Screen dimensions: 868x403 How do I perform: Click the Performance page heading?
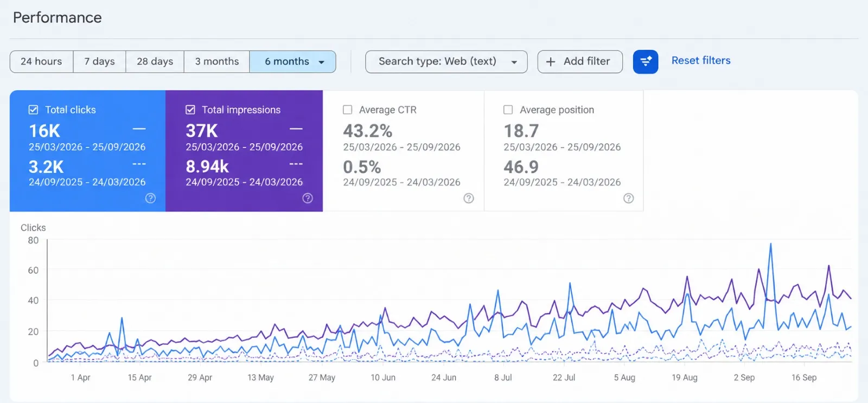[x=58, y=18]
